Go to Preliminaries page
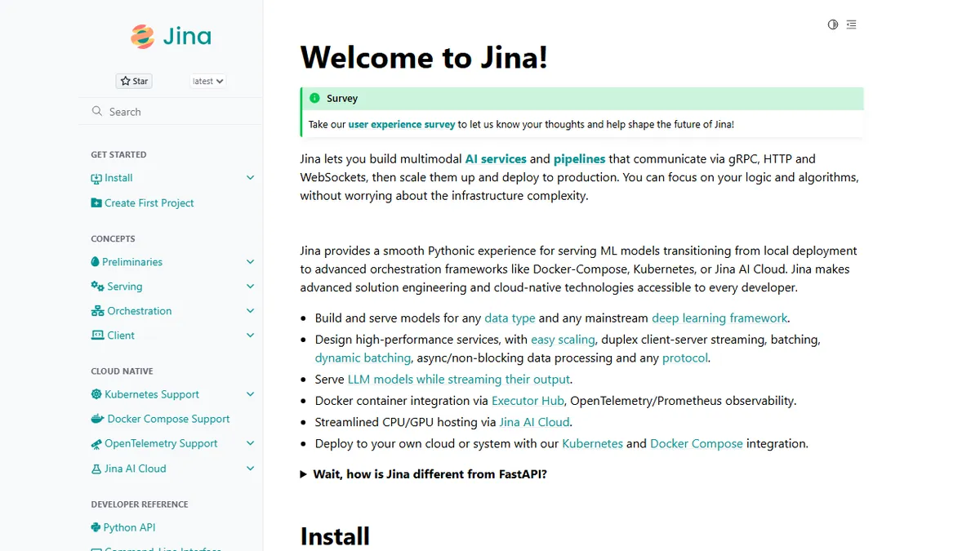Viewport: 980px width, 551px height. point(132,262)
